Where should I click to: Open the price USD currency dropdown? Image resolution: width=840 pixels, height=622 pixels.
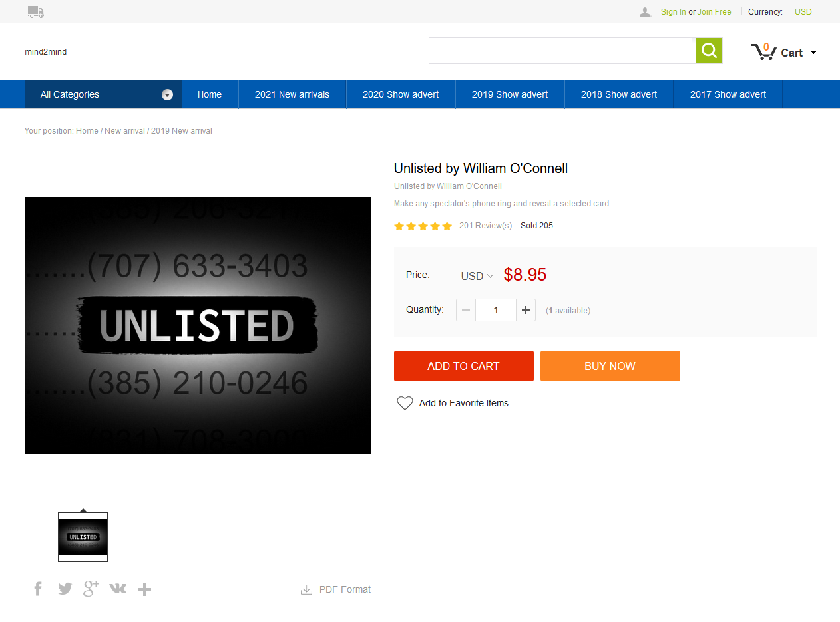pos(477,276)
